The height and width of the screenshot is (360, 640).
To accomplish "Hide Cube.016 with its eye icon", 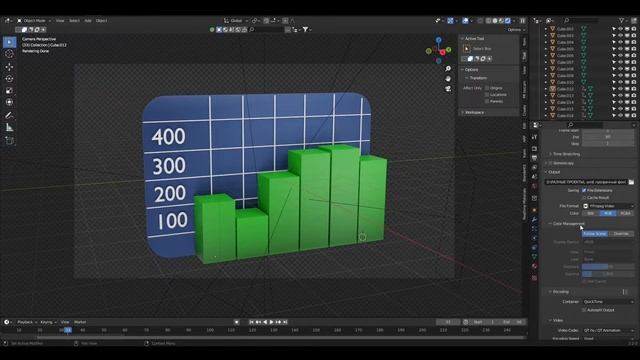I will [x=620, y=116].
